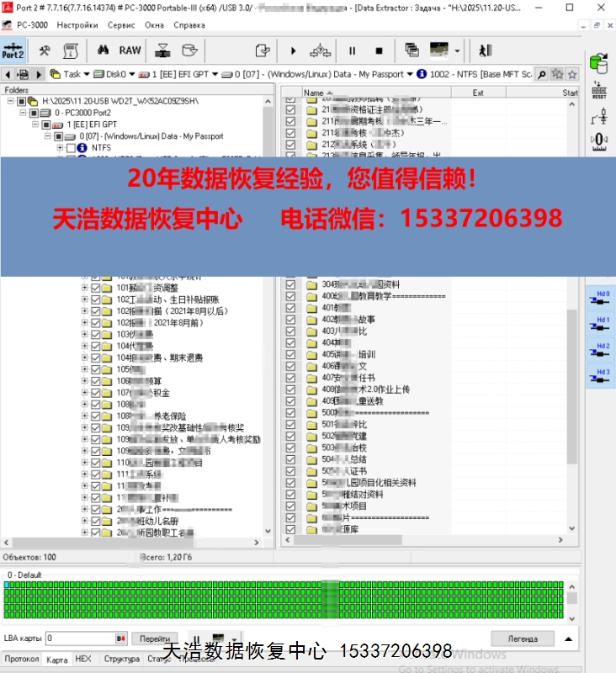The height and width of the screenshot is (673, 616).
Task: Collapse the 0 - PC3000 Port2 tree node
Action: (23, 113)
